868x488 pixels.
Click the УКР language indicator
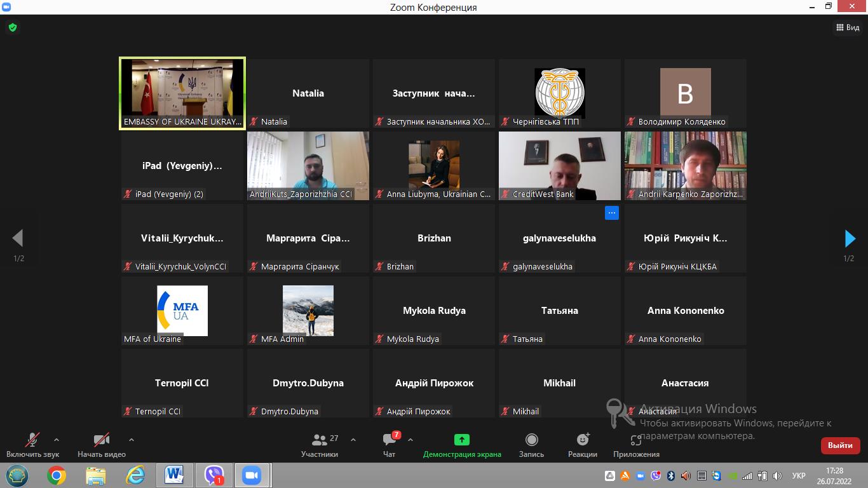[x=799, y=475]
